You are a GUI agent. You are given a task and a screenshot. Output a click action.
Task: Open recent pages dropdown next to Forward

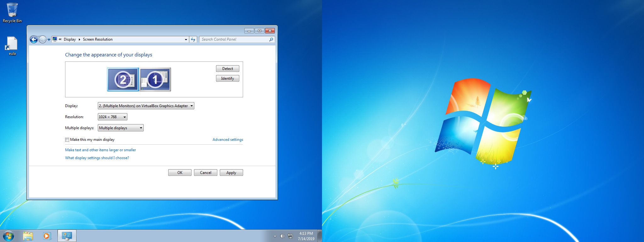[x=49, y=40]
